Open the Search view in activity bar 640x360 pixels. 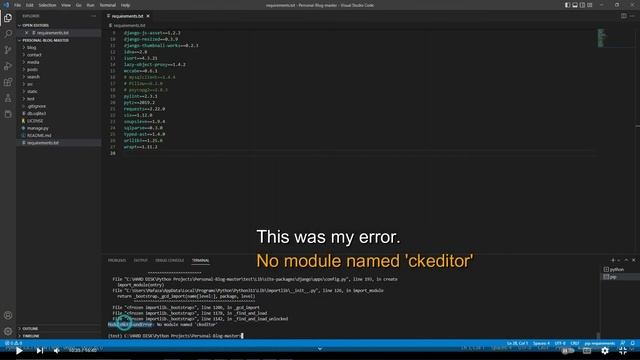[8, 34]
